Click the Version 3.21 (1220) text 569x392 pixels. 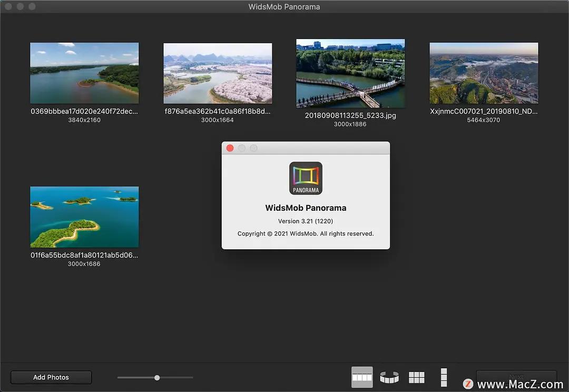[x=306, y=221]
